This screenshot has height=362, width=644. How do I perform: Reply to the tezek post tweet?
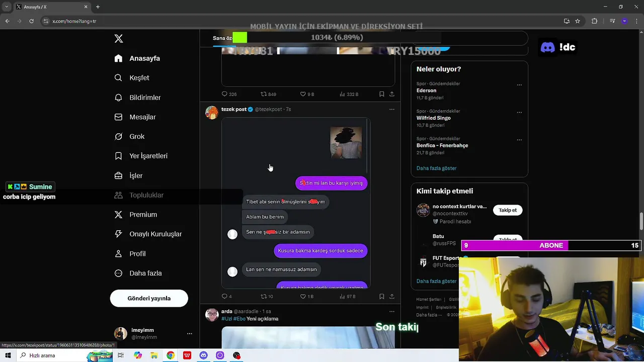pyautogui.click(x=227, y=297)
